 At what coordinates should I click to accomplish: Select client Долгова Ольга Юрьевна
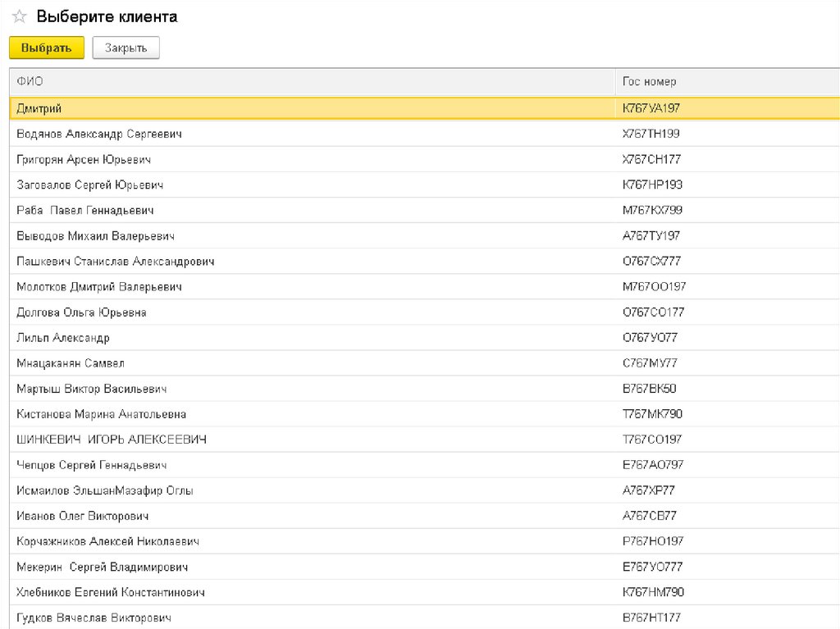coord(81,312)
